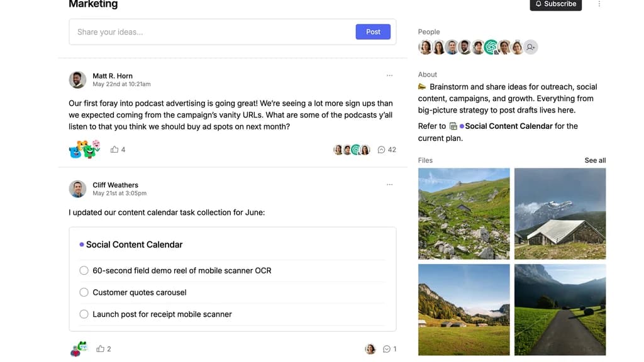
Task: Check off the 60-second field demo reel task
Action: pos(84,271)
